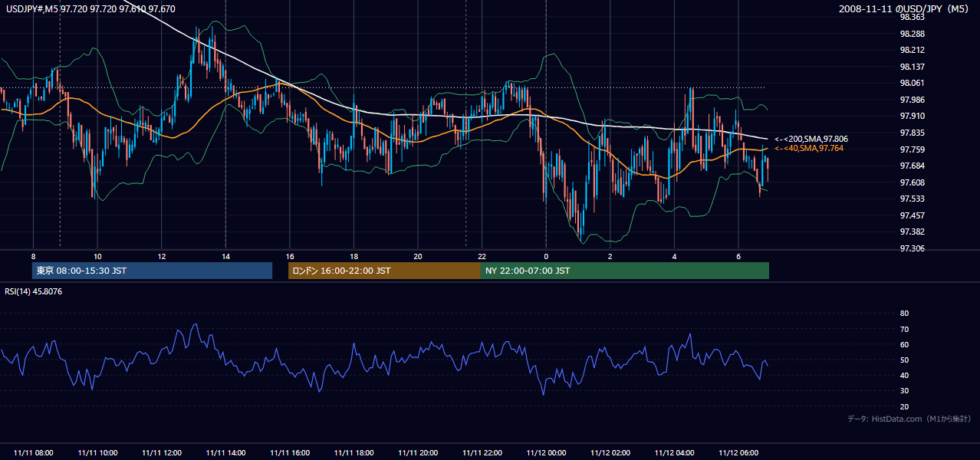Click hour label 0 under the price chart
The width and height of the screenshot is (980, 460).
(545, 256)
